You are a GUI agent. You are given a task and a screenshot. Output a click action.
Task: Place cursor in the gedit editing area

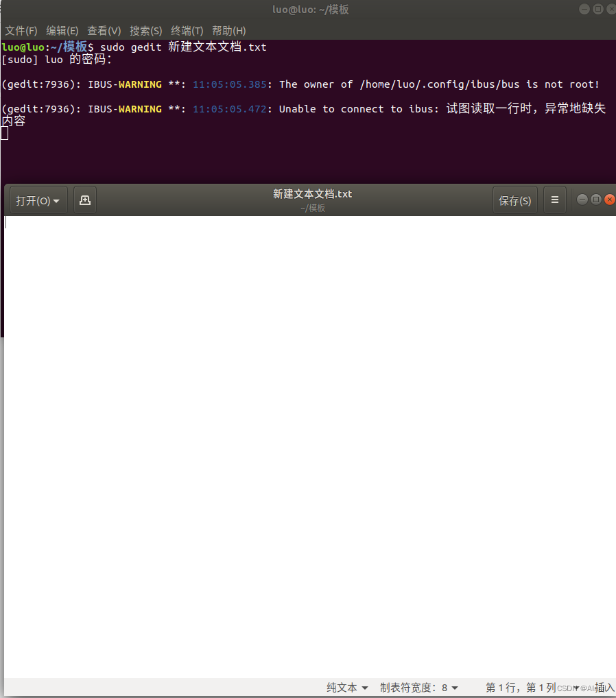[274, 411]
